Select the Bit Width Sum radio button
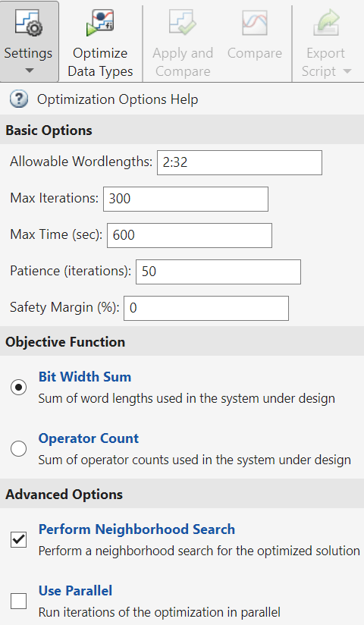Image resolution: width=364 pixels, height=625 pixels. [19, 387]
